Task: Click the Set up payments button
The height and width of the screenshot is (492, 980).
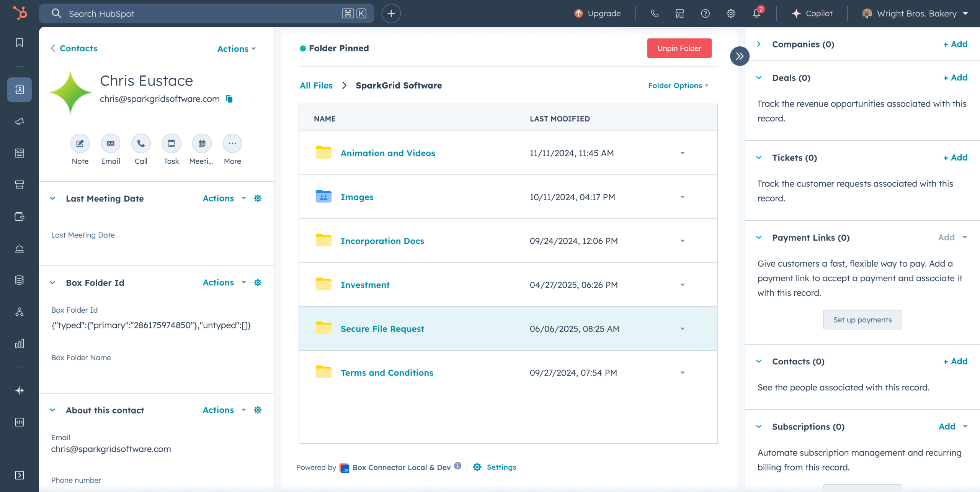Action: pyautogui.click(x=862, y=320)
